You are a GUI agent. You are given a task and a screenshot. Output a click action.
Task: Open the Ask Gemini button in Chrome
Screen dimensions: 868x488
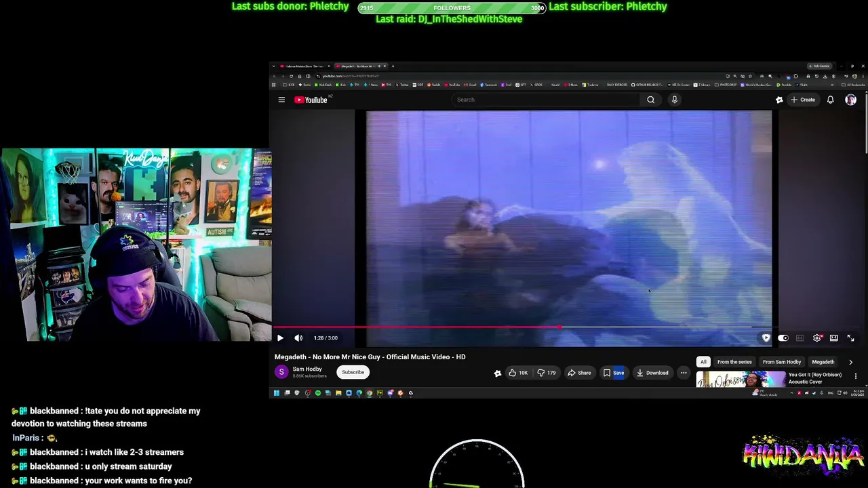(821, 66)
